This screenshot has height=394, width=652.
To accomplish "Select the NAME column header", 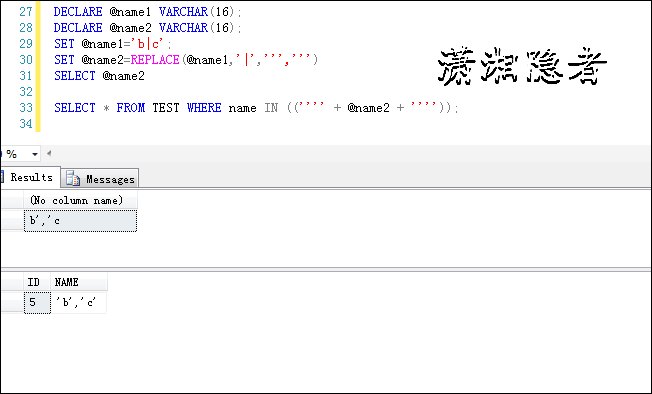I will tap(79, 282).
